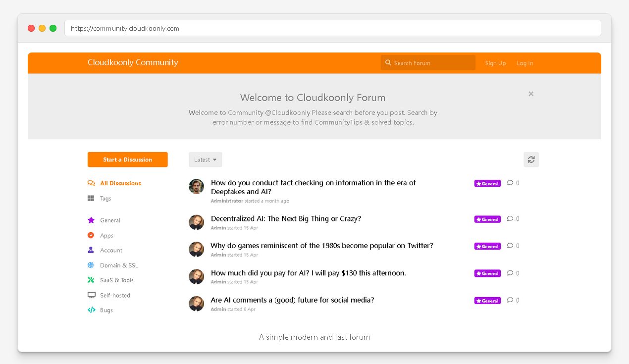The height and width of the screenshot is (364, 629).
Task: Click the Log In link
Action: coord(525,63)
